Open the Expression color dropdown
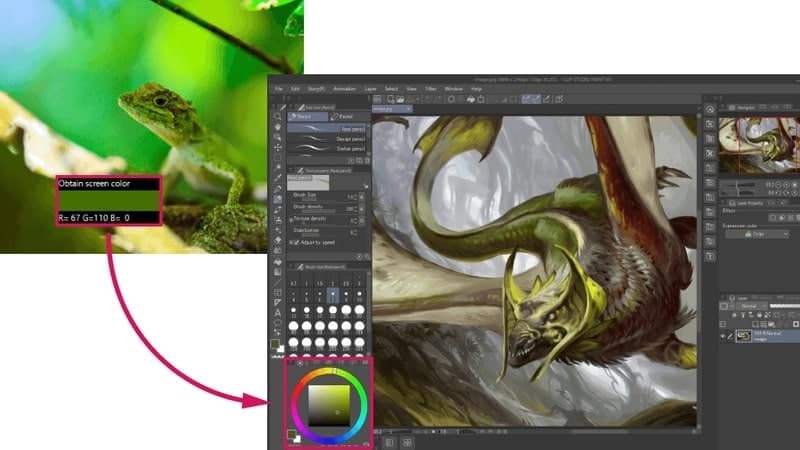 tap(757, 234)
